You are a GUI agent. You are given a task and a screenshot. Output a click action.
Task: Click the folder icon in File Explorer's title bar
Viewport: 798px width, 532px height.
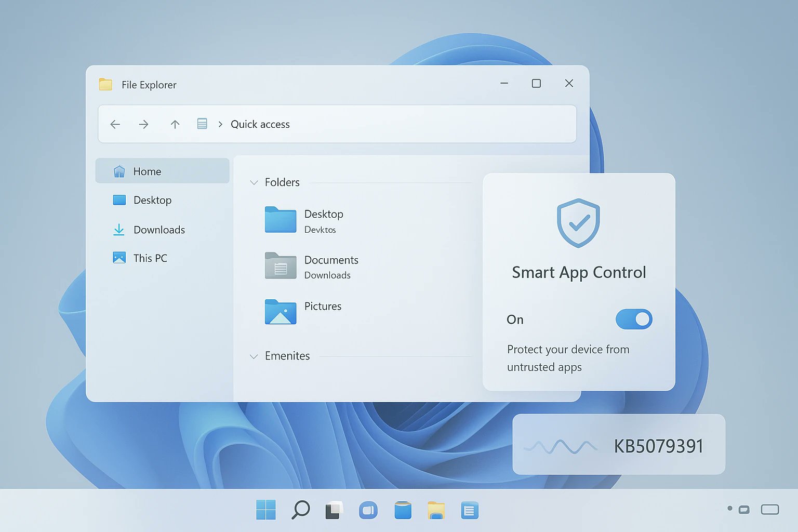[105, 84]
